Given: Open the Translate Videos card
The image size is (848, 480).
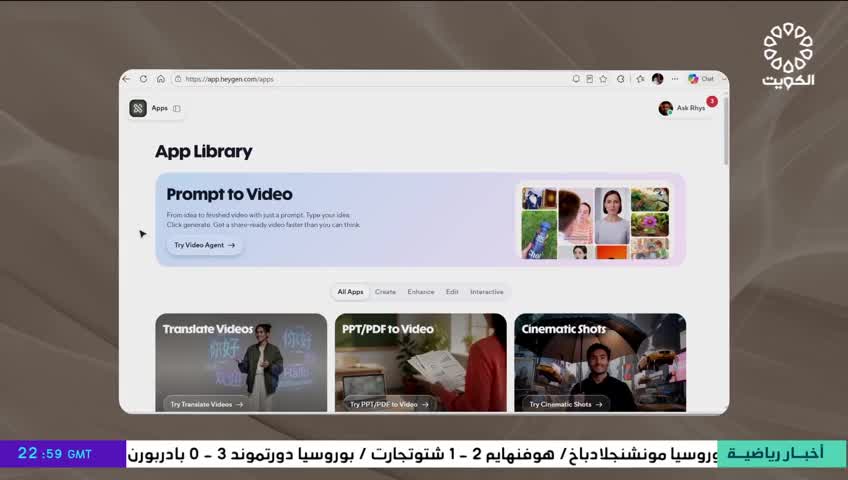Looking at the screenshot, I should pyautogui.click(x=241, y=363).
